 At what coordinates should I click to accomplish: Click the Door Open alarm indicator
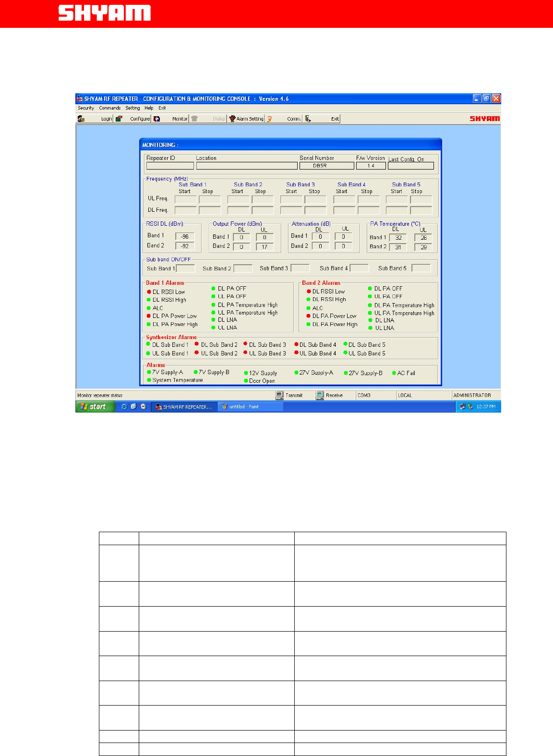(x=246, y=380)
